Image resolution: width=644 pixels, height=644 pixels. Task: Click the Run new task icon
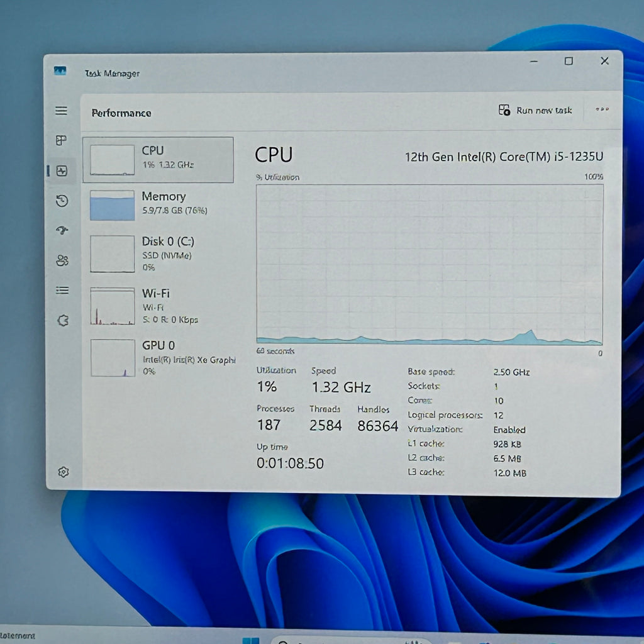[x=504, y=110]
